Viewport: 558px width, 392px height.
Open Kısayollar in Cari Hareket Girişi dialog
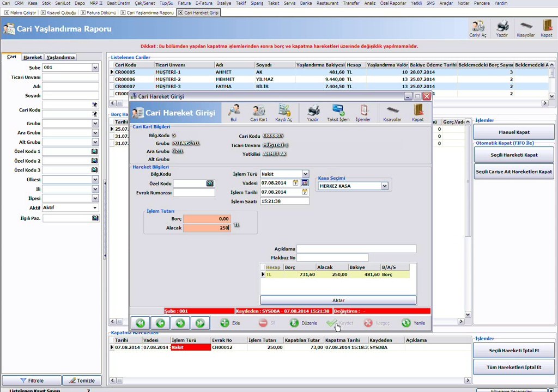pyautogui.click(x=392, y=112)
